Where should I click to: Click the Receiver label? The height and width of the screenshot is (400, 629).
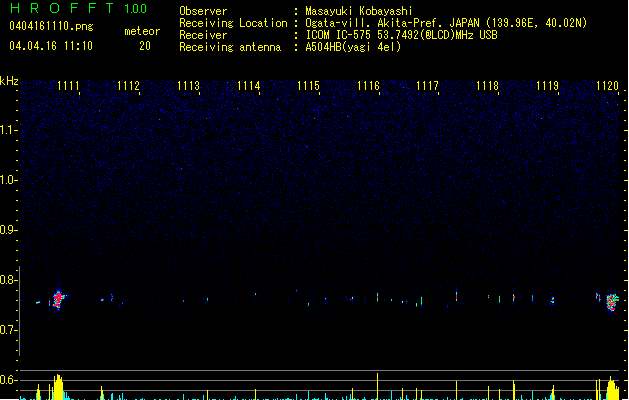click(203, 35)
